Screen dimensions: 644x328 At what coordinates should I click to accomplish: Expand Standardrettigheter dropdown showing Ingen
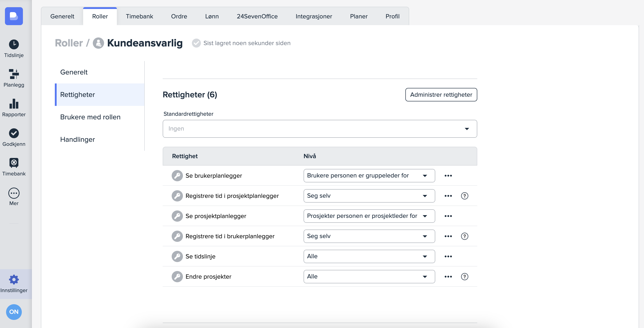coord(320,129)
